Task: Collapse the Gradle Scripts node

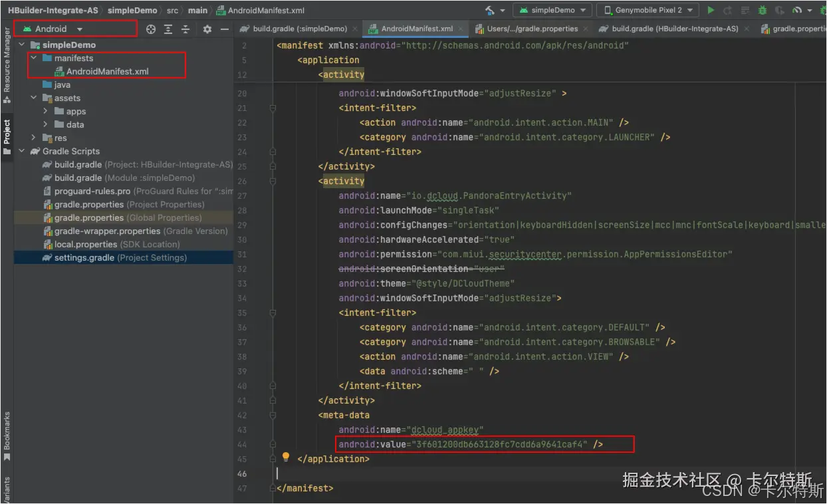Action: (x=22, y=151)
